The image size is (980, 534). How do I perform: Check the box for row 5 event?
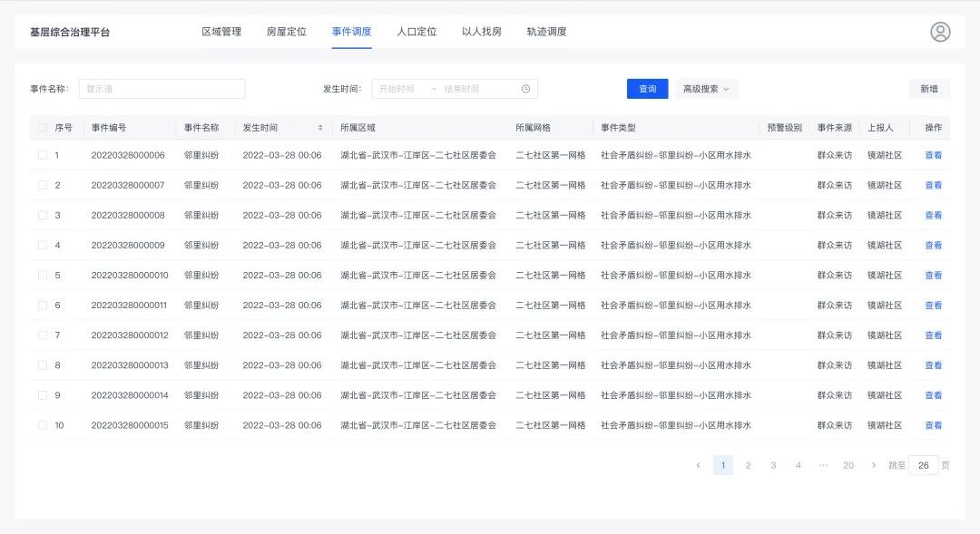pyautogui.click(x=43, y=276)
